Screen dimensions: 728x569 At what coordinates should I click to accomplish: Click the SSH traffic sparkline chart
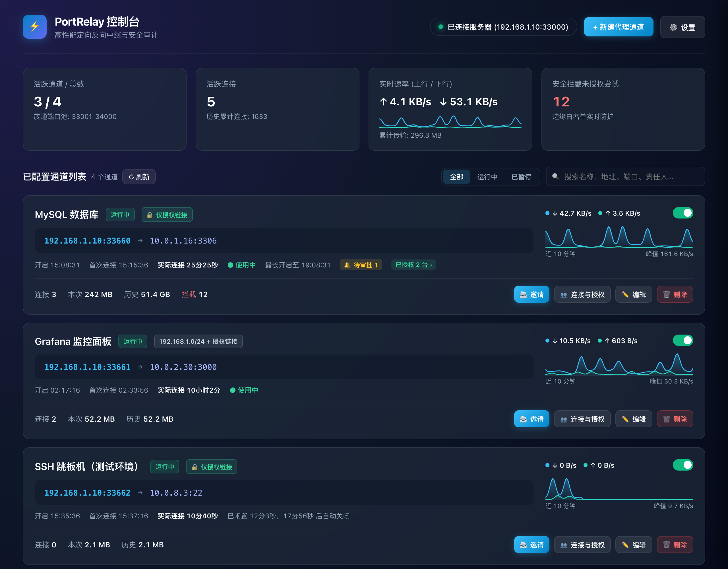[619, 489]
